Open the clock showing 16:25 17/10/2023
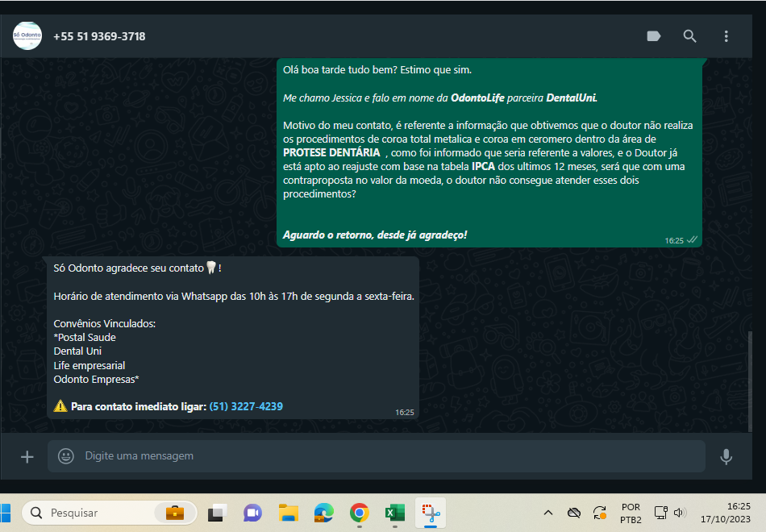 tap(726, 513)
